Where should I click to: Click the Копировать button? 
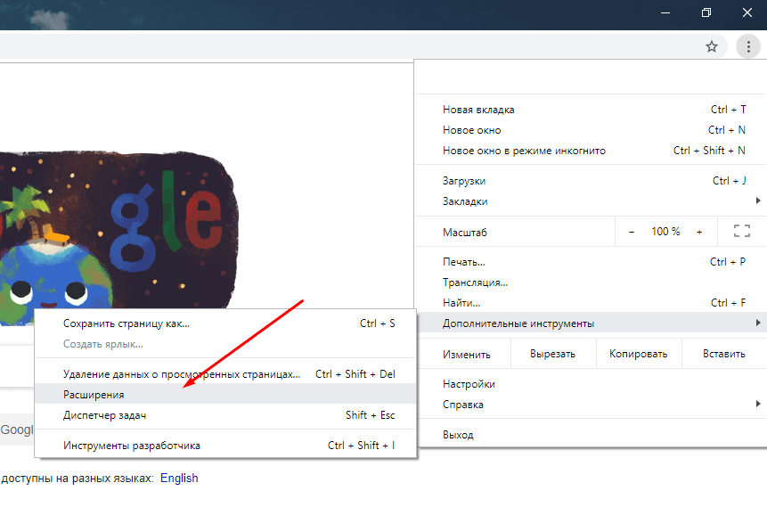tap(639, 354)
